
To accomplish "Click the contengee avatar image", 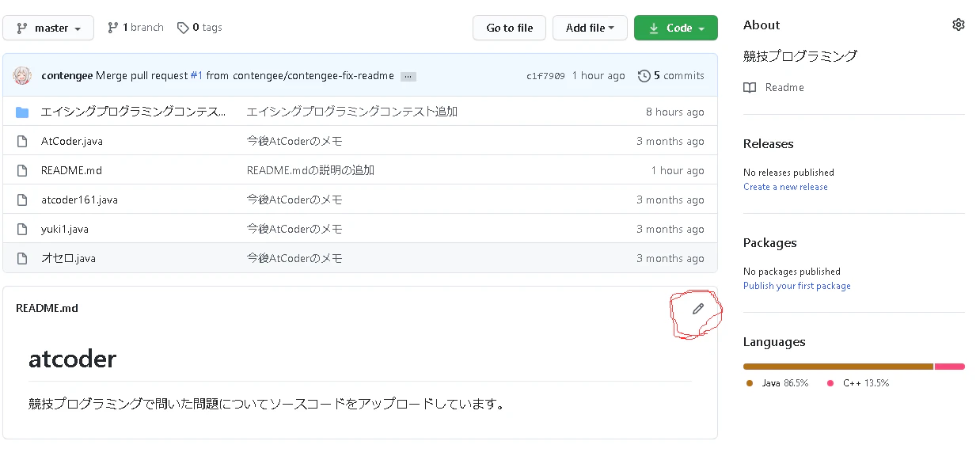I will [22, 75].
